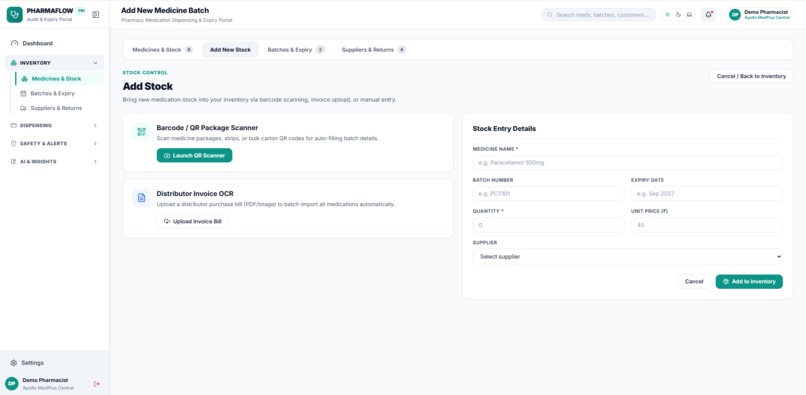Click the Medicines & Stock pill icon in sidebar

pyautogui.click(x=25, y=79)
